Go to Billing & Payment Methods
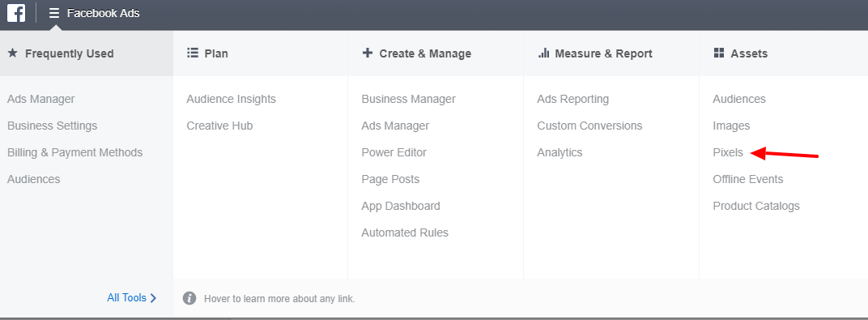The width and height of the screenshot is (868, 320). tap(74, 152)
